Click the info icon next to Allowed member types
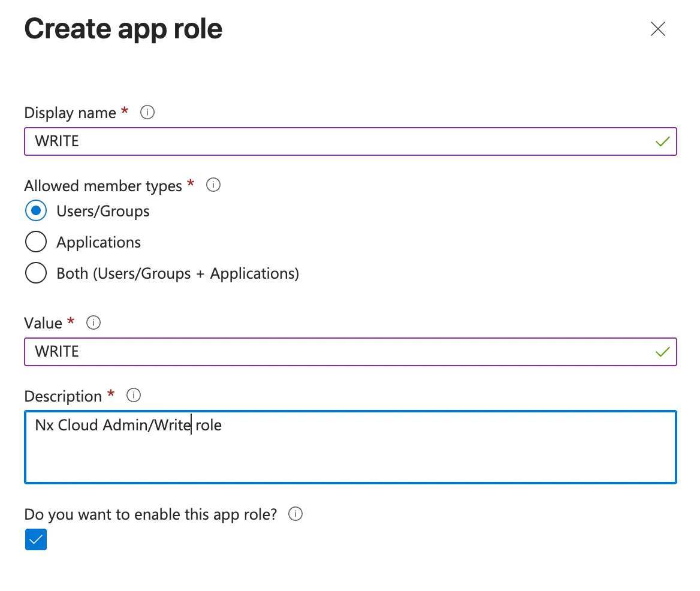The height and width of the screenshot is (591, 700). (213, 185)
